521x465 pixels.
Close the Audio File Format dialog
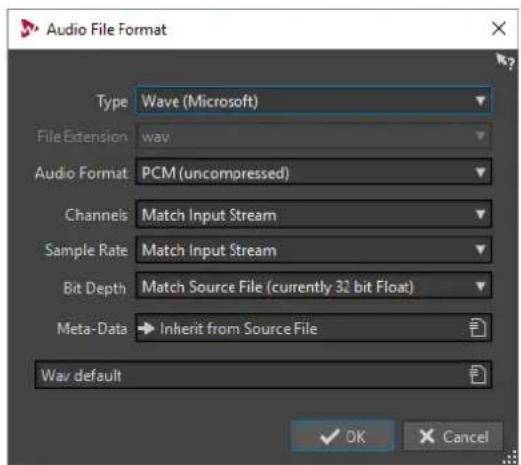(499, 29)
